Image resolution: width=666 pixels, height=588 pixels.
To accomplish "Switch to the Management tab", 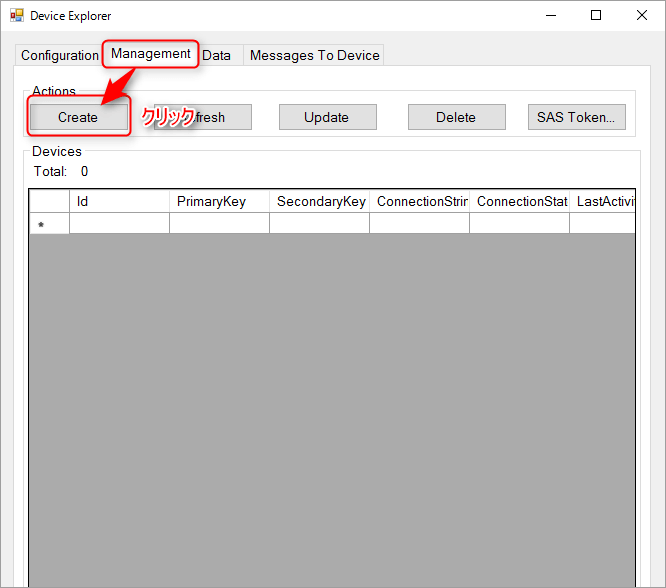I will tap(150, 54).
